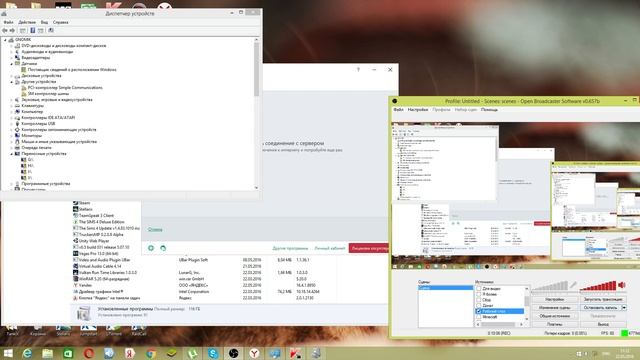The width and height of the screenshot is (640, 360).
Task: Click the Unity Web Player icon in list
Action: click(x=76, y=241)
